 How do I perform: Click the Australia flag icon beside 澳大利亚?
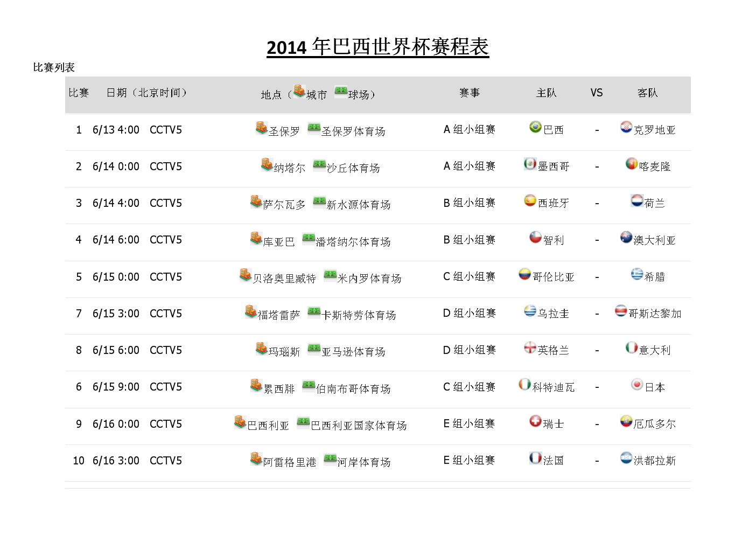coord(626,237)
